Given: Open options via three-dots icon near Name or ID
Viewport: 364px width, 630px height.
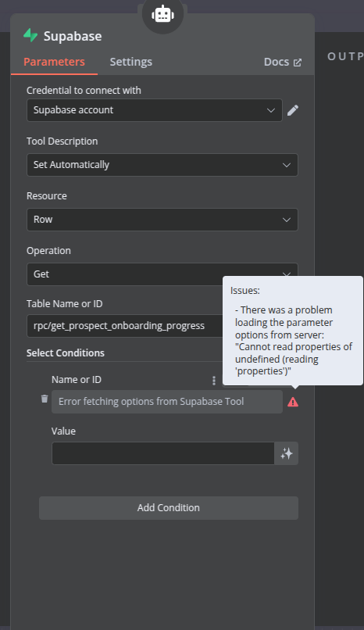Looking at the screenshot, I should tap(214, 380).
